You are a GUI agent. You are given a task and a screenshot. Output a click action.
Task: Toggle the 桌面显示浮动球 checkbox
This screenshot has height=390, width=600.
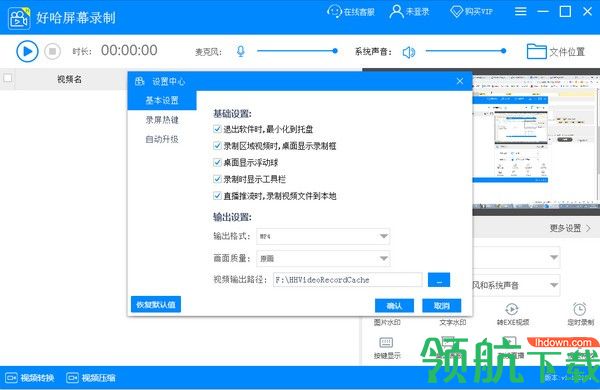click(x=217, y=162)
